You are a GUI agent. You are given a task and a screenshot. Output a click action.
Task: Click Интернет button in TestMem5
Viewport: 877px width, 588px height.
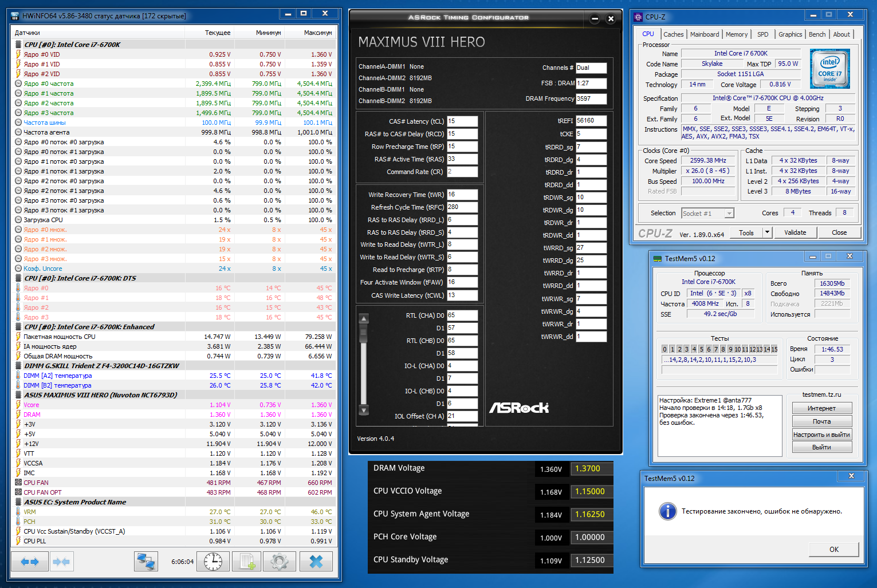point(821,408)
